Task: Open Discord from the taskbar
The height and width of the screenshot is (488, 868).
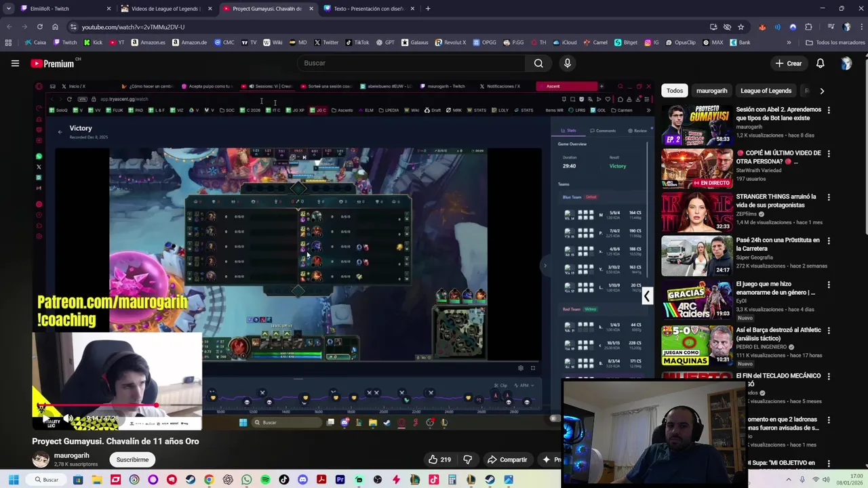Action: pos(302,480)
